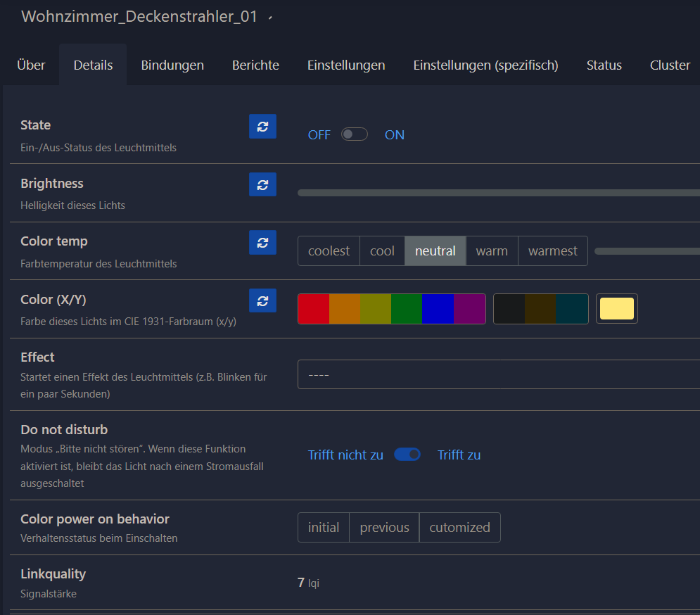This screenshot has width=700, height=615.
Task: Open the Einstellungen (spezifisch) tab
Action: pyautogui.click(x=485, y=65)
